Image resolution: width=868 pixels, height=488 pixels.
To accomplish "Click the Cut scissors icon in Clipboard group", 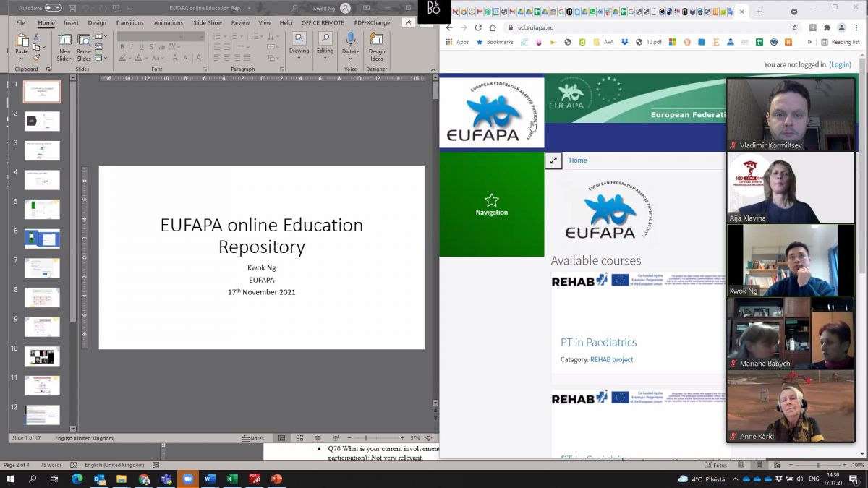I will (x=36, y=37).
